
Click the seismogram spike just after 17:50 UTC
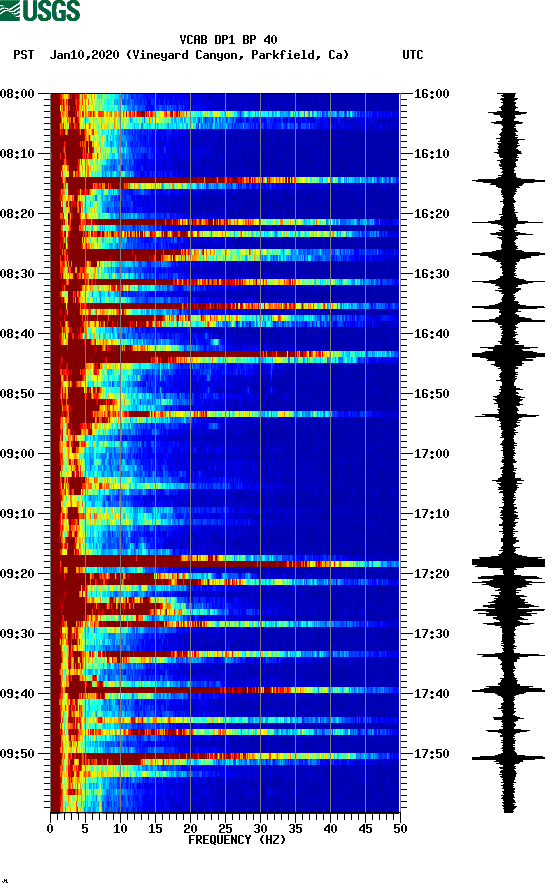tap(508, 758)
